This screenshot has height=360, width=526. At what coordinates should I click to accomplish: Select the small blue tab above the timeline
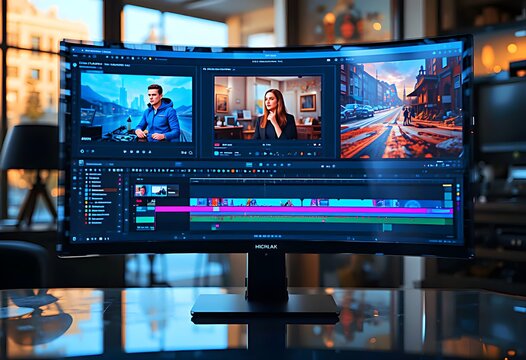178,164
